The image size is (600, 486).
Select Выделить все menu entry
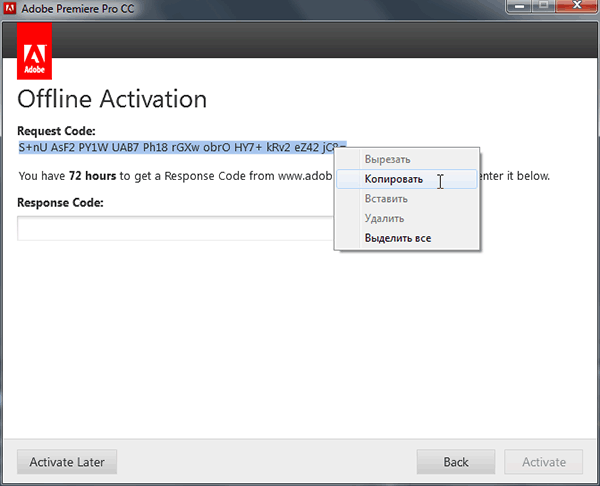(x=407, y=238)
